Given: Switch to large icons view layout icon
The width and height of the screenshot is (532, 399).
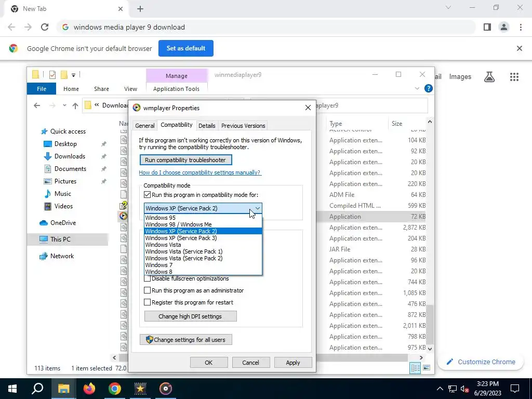Looking at the screenshot, I should point(427,368).
